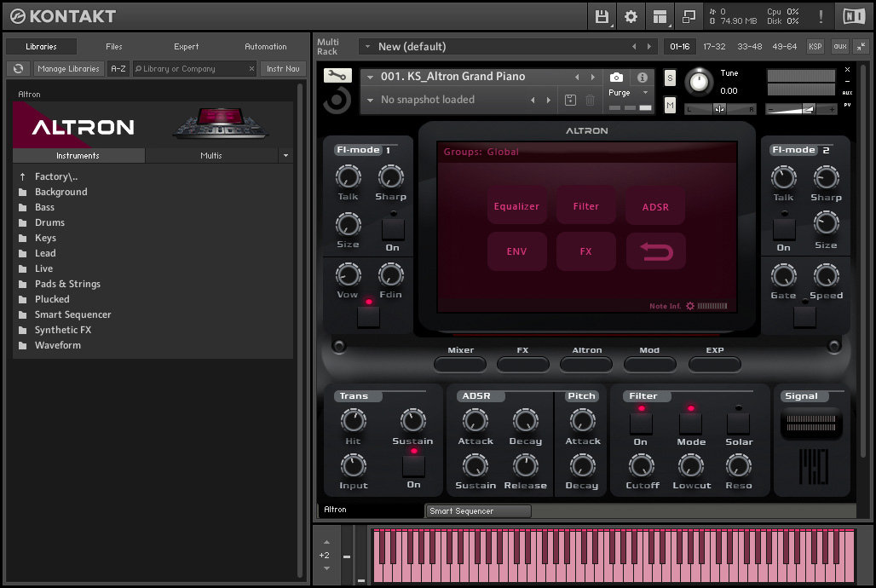Click the refresh libraries icon

click(18, 69)
